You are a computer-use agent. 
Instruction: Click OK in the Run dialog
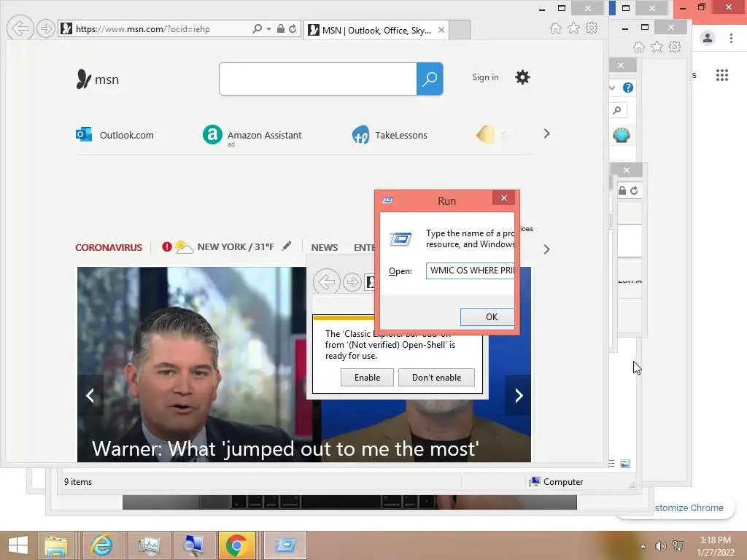[487, 317]
